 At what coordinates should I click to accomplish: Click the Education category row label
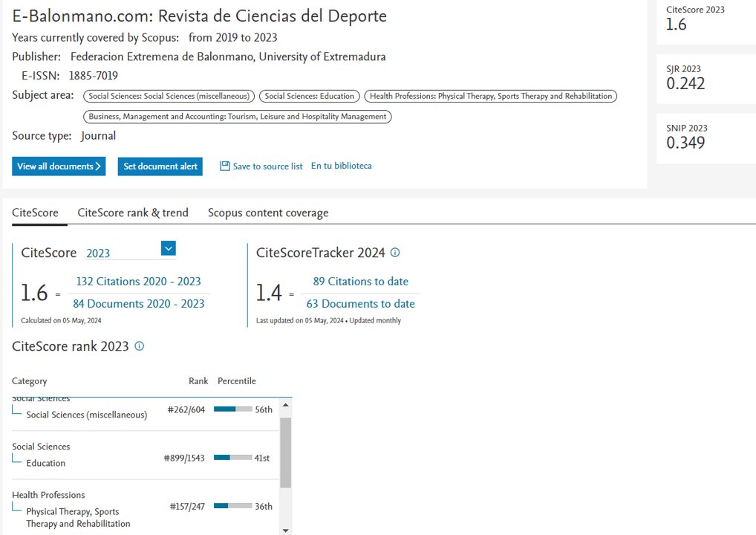(46, 463)
